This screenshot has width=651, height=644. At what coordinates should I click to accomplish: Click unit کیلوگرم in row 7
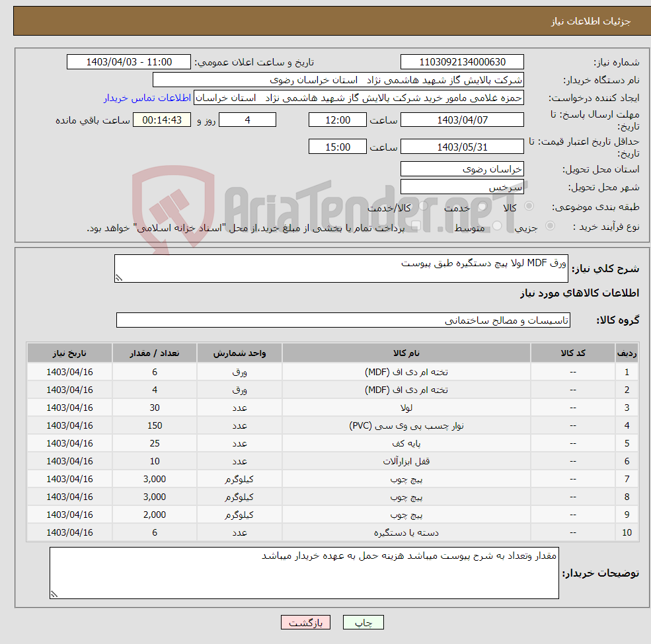point(239,479)
